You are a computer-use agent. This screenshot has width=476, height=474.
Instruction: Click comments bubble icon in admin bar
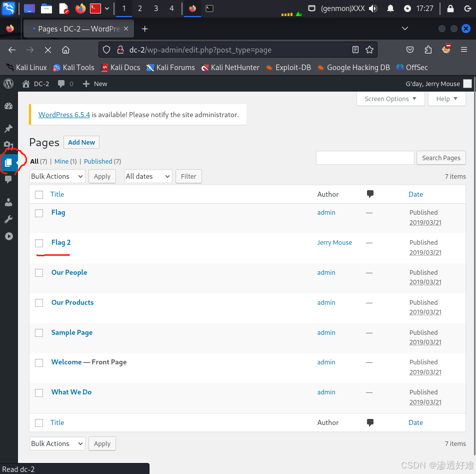(x=61, y=84)
